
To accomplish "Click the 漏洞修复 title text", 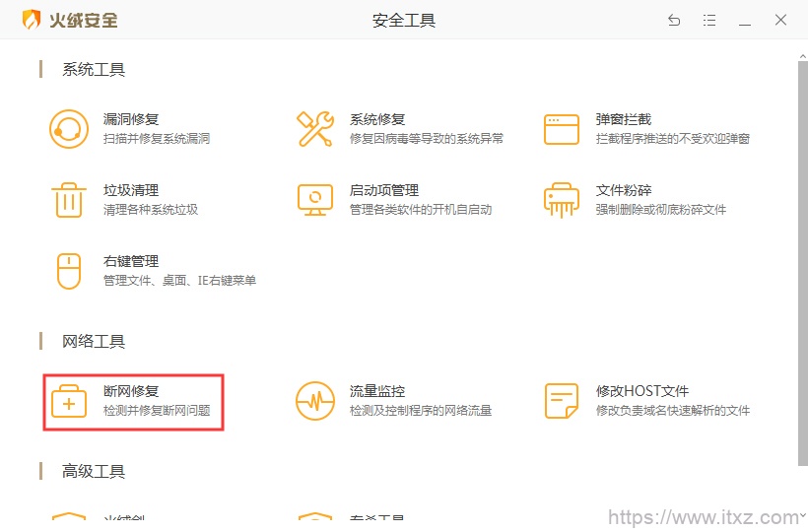I will [131, 119].
